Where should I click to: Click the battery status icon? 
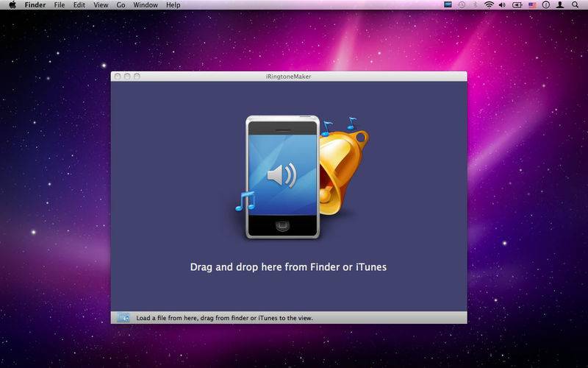517,5
